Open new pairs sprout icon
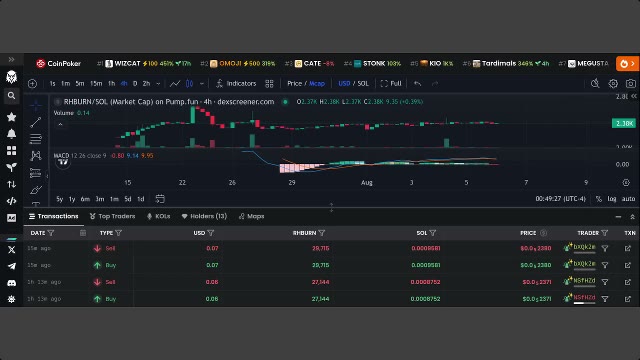Image resolution: width=640 pixels, height=360 pixels. click(x=11, y=167)
